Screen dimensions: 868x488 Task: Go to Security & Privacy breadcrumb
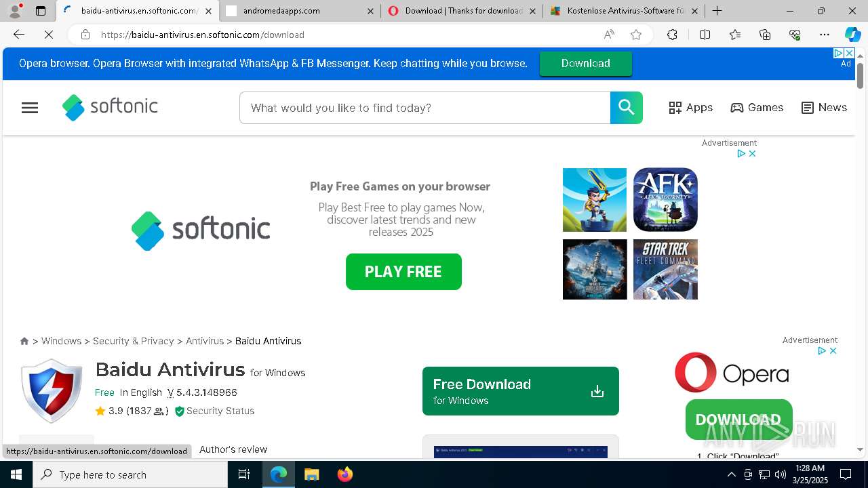134,341
